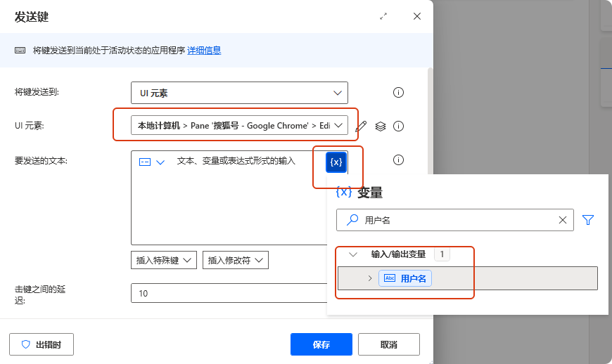Click the text input mode icon
This screenshot has width=612, height=364.
pos(145,162)
